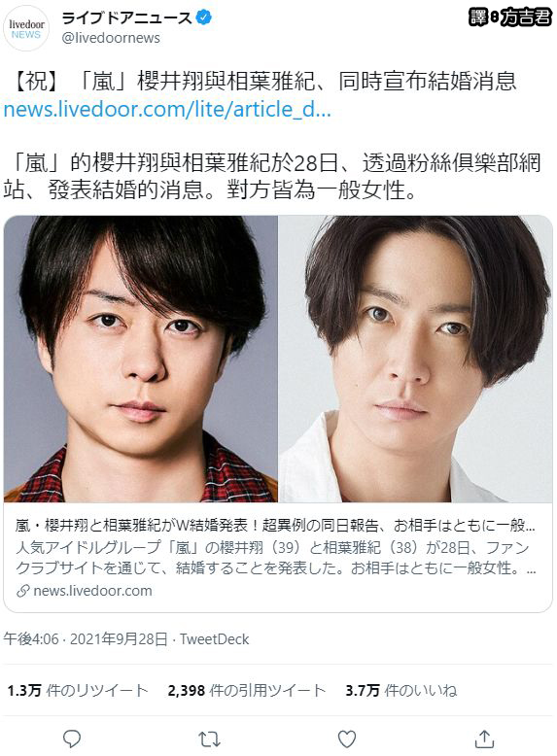Open the news.livedoor.com/lite/article link

coord(167,109)
